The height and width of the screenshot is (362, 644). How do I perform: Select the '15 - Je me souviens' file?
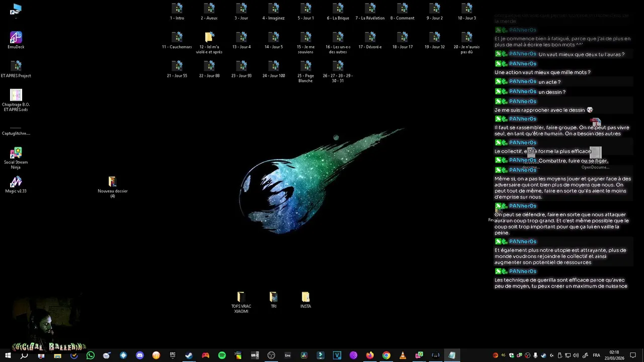tap(306, 43)
